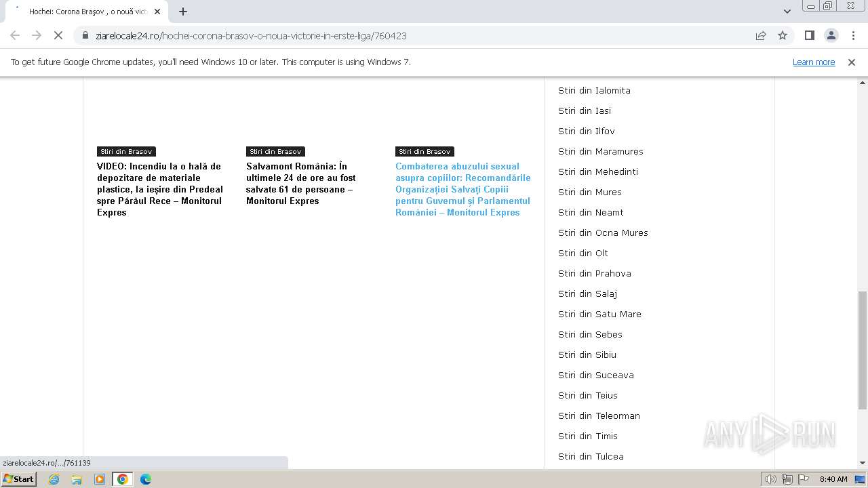Open Stiri din Sebes
Viewport: 868px width, 488px height.
click(x=590, y=334)
